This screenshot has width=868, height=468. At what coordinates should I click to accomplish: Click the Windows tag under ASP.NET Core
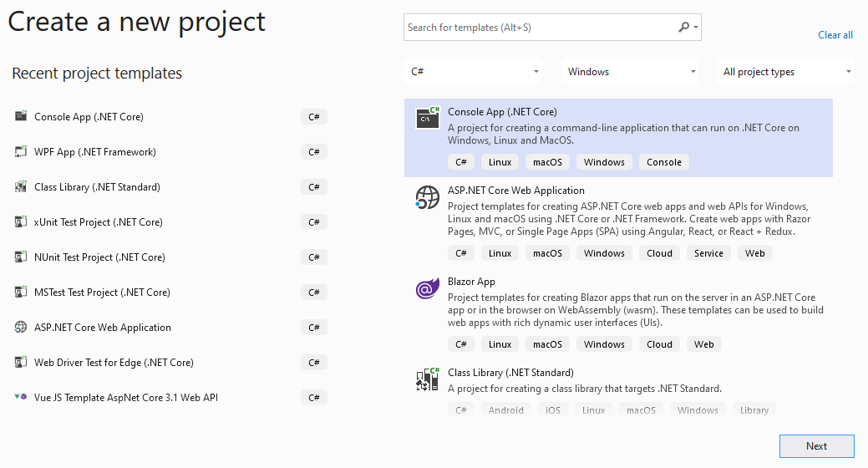tap(604, 253)
